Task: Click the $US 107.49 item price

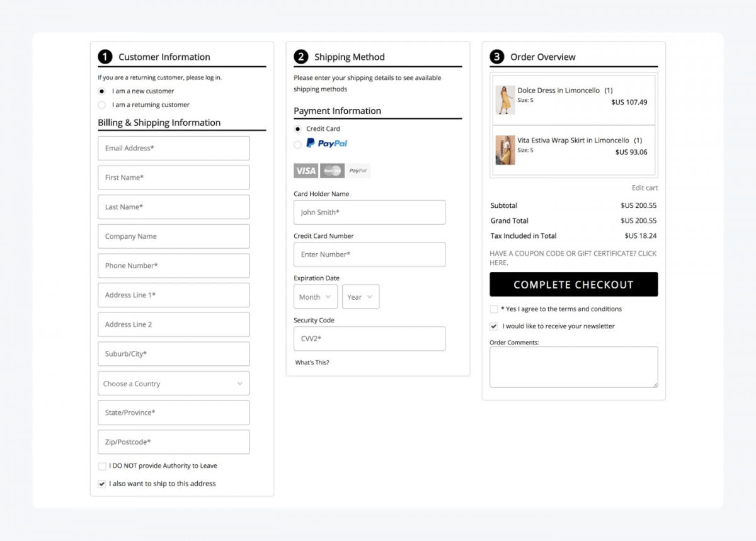Action: coord(629,102)
